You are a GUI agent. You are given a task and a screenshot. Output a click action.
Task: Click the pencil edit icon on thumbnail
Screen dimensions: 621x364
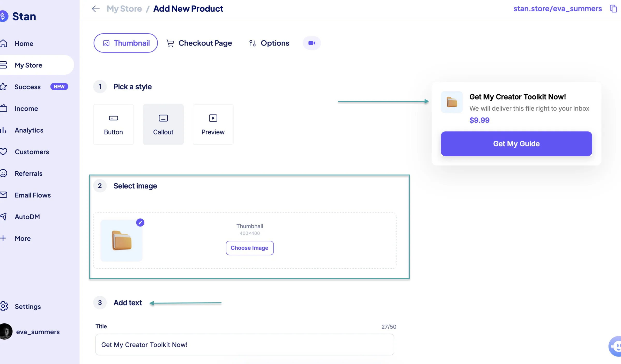pyautogui.click(x=140, y=223)
